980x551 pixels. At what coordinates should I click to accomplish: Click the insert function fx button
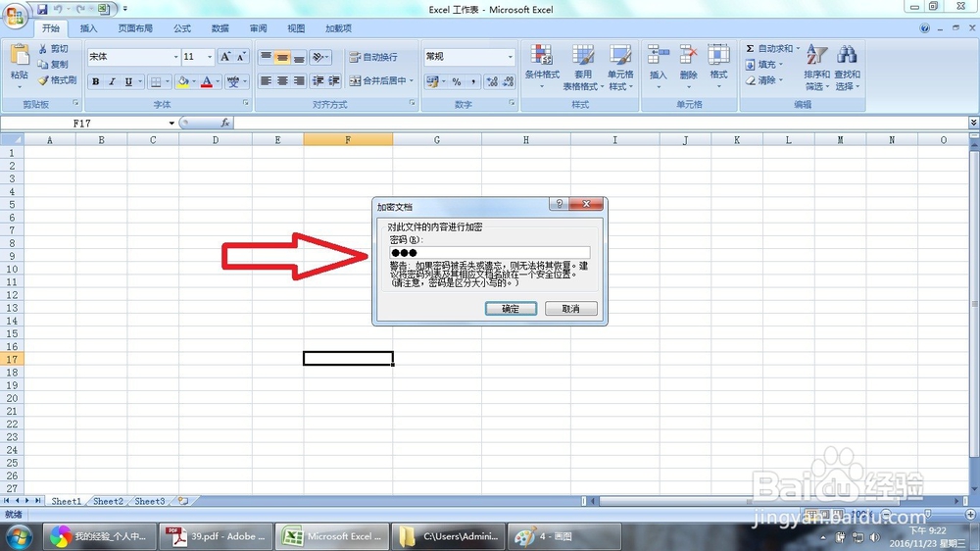pyautogui.click(x=225, y=124)
